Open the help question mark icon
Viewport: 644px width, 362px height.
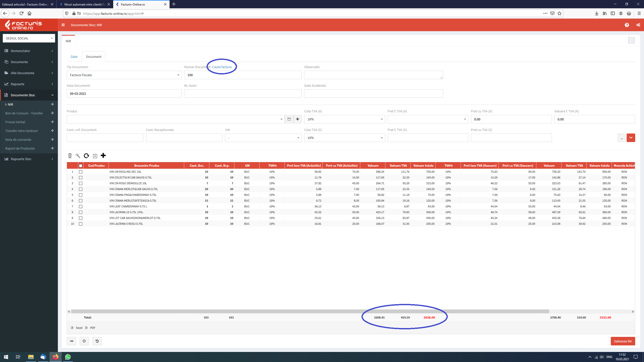[627, 25]
